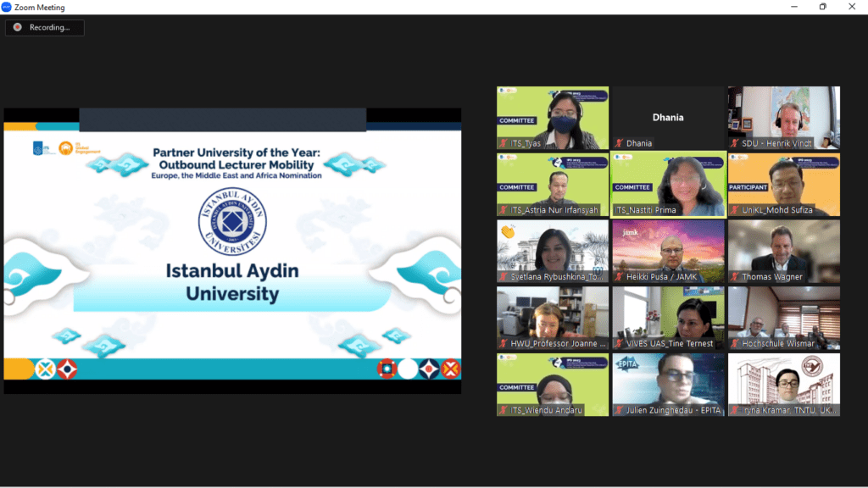This screenshot has width=868, height=488.
Task: Click the clapping hands reaction on Svetlana's video
Action: tap(509, 230)
